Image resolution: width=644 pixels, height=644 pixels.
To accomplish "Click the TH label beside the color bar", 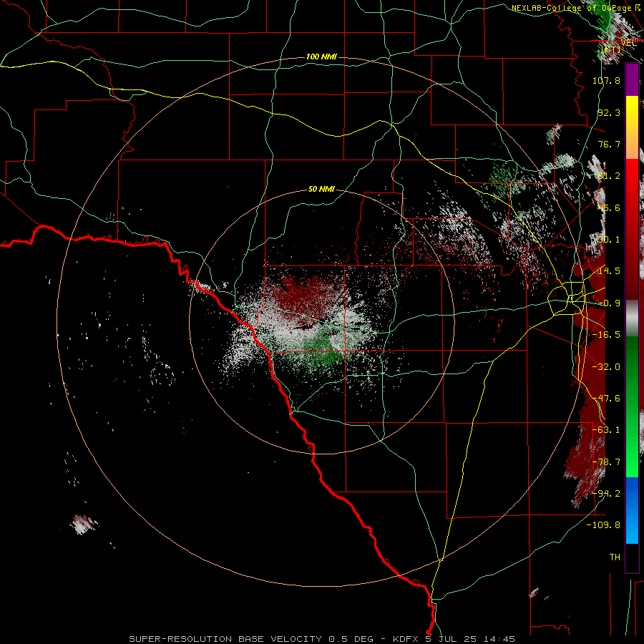I will point(615,557).
